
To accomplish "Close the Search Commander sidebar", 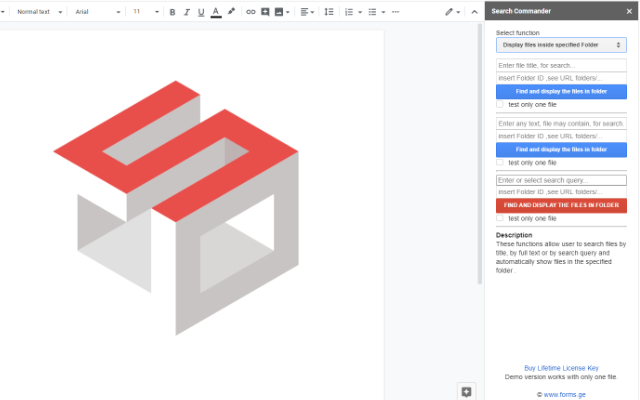I will [629, 11].
